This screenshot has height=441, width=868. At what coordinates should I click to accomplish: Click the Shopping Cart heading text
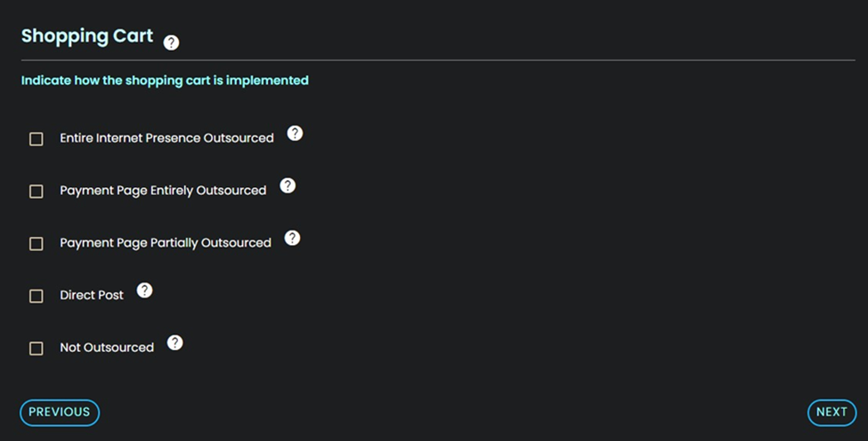coord(87,37)
